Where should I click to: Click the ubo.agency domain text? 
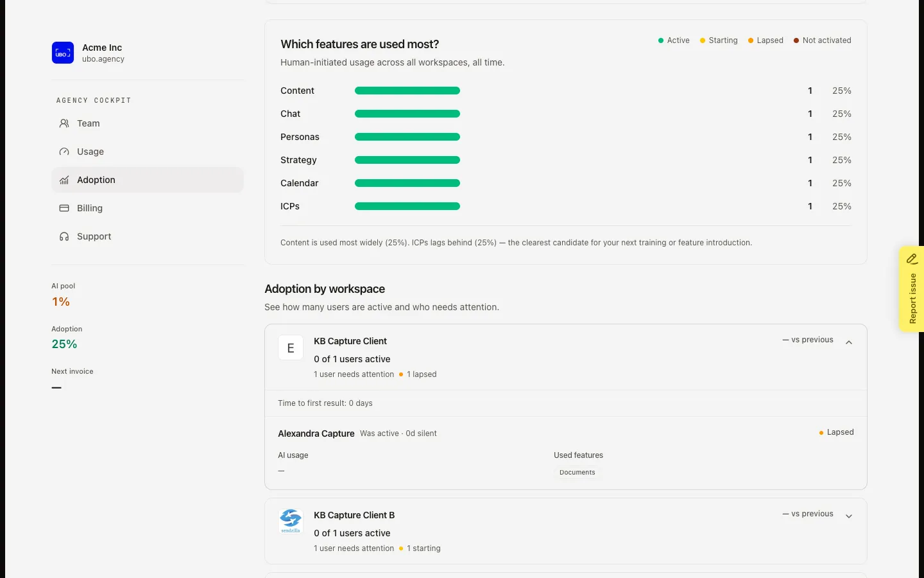tap(103, 59)
